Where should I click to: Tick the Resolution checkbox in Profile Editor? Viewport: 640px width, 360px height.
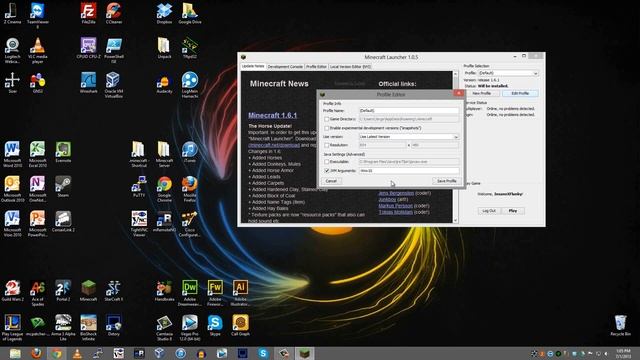point(327,145)
